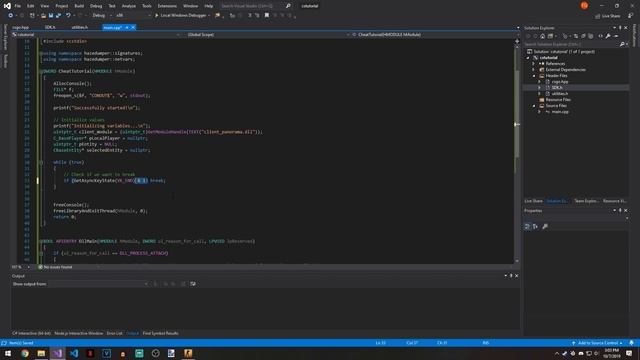The height and width of the screenshot is (360, 640).
Task: Click Properties panel Alphabetical sort icon
Action: coord(535,226)
